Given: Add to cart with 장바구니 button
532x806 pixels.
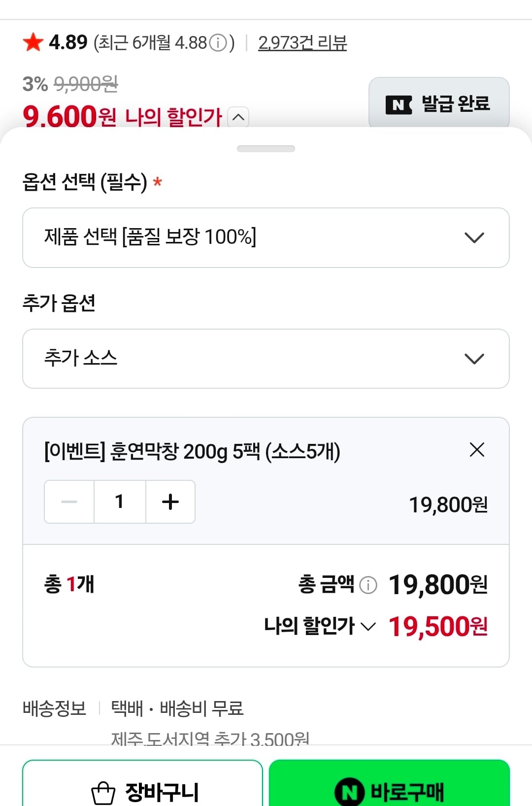Looking at the screenshot, I should [143, 783].
